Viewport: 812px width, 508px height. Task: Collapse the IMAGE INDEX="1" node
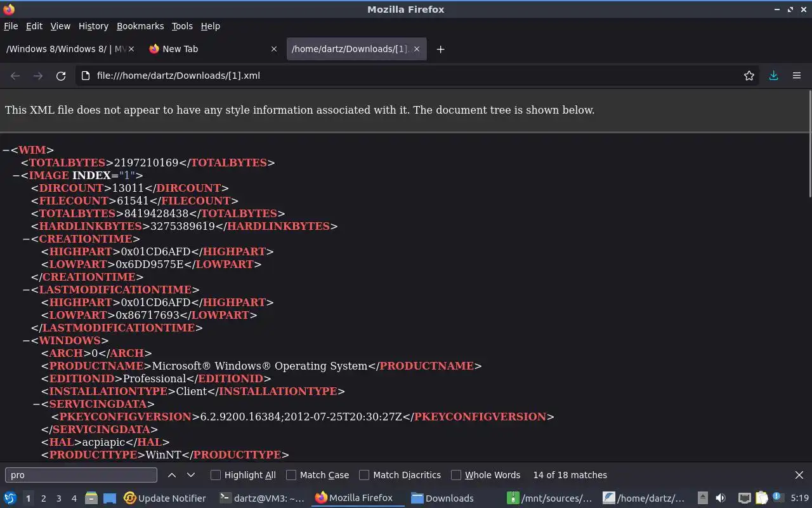coord(16,175)
